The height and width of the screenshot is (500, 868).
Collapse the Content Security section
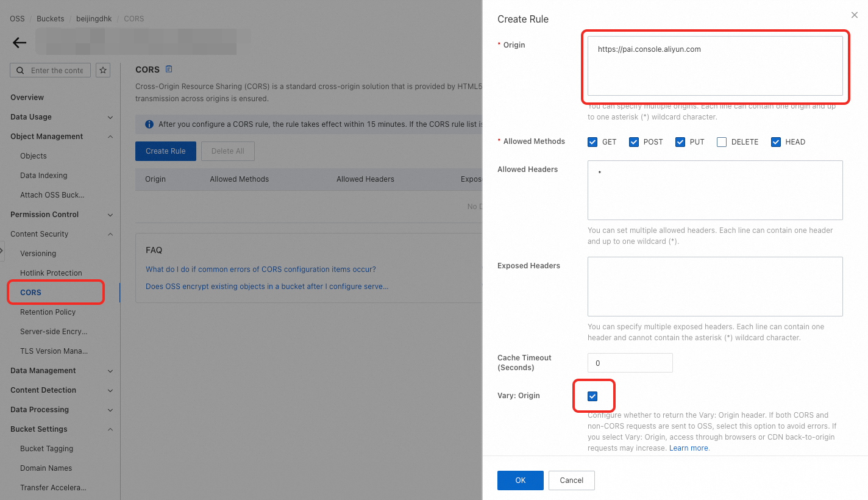tap(110, 234)
